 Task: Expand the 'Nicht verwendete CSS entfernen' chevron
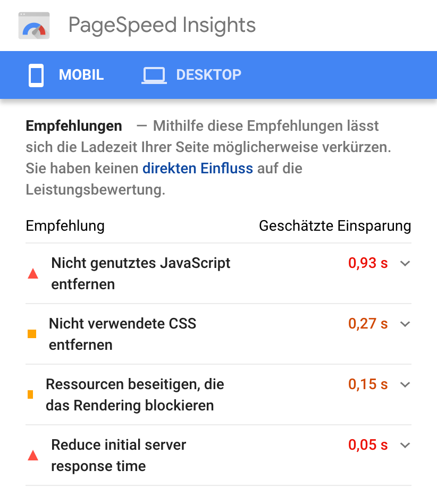(405, 324)
